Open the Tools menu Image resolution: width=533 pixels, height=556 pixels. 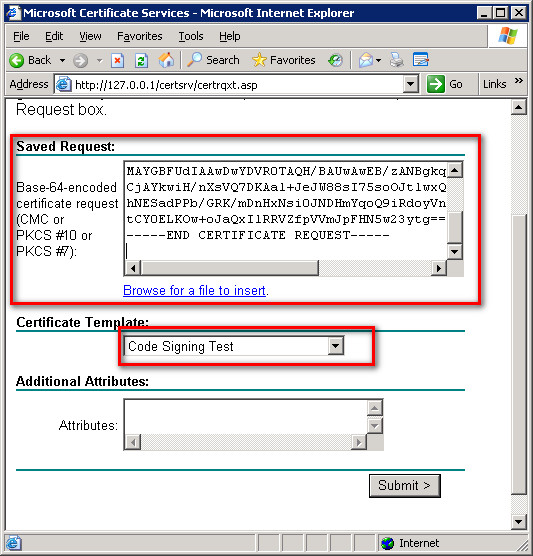[x=191, y=36]
